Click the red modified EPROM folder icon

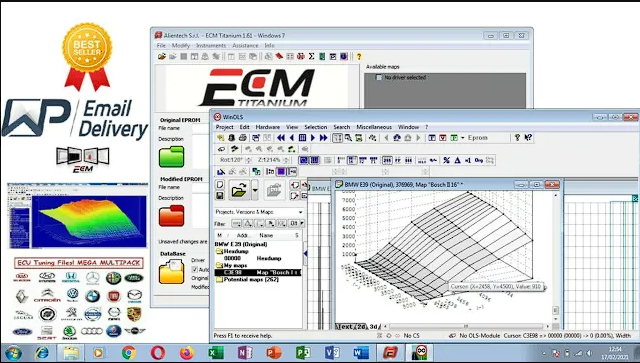[x=171, y=216]
